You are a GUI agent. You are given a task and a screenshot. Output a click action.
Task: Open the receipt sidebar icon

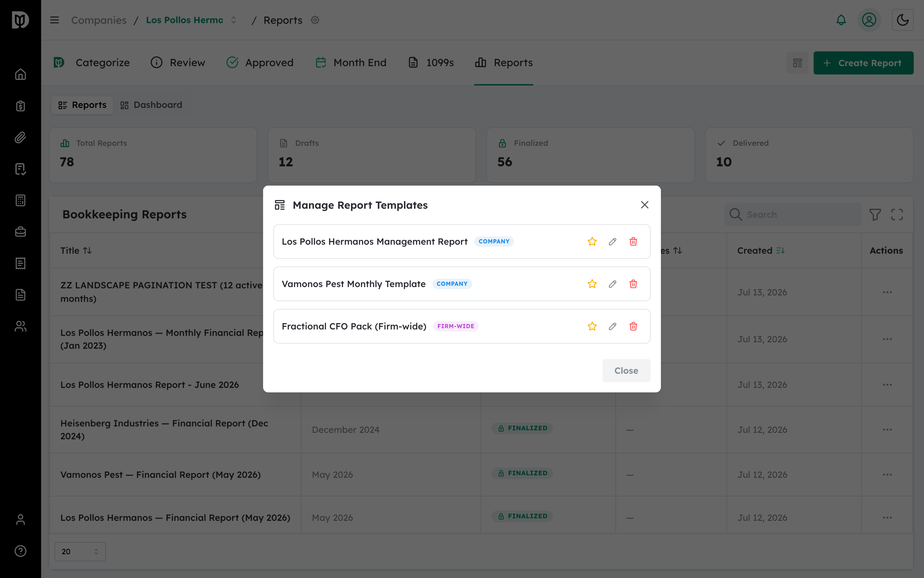pyautogui.click(x=21, y=263)
